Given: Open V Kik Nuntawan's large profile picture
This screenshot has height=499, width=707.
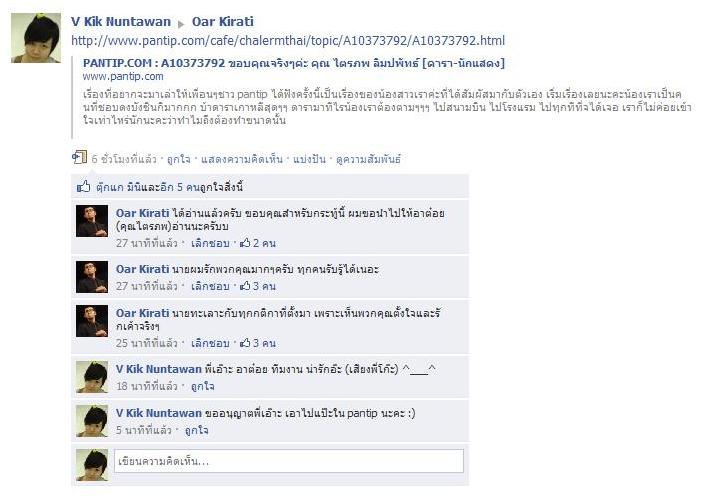Looking at the screenshot, I should (36, 38).
